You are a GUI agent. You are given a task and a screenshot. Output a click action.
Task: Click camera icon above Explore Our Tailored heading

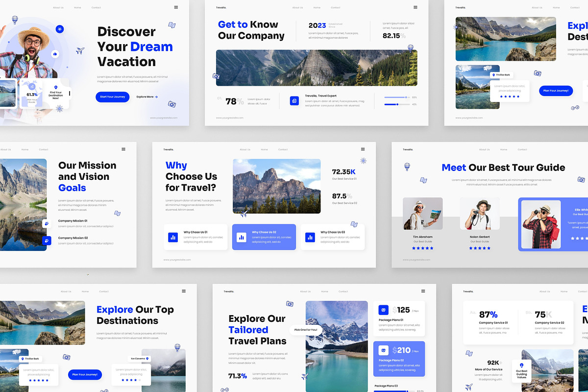click(x=290, y=304)
